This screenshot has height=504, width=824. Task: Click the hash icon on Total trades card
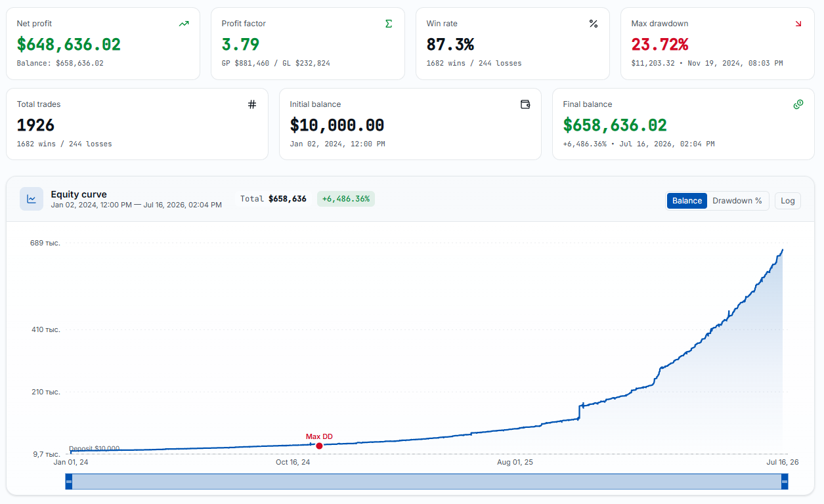click(252, 104)
